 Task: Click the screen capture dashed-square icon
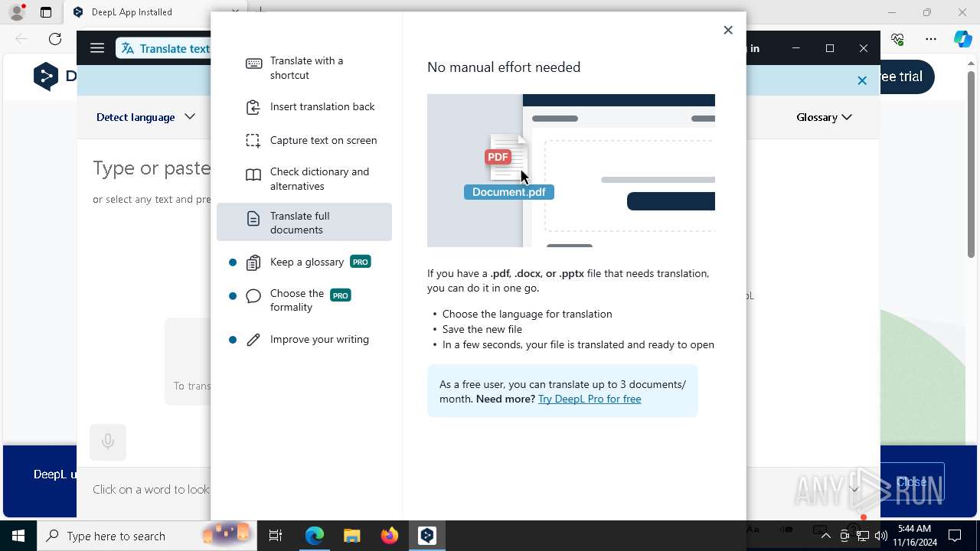253,141
